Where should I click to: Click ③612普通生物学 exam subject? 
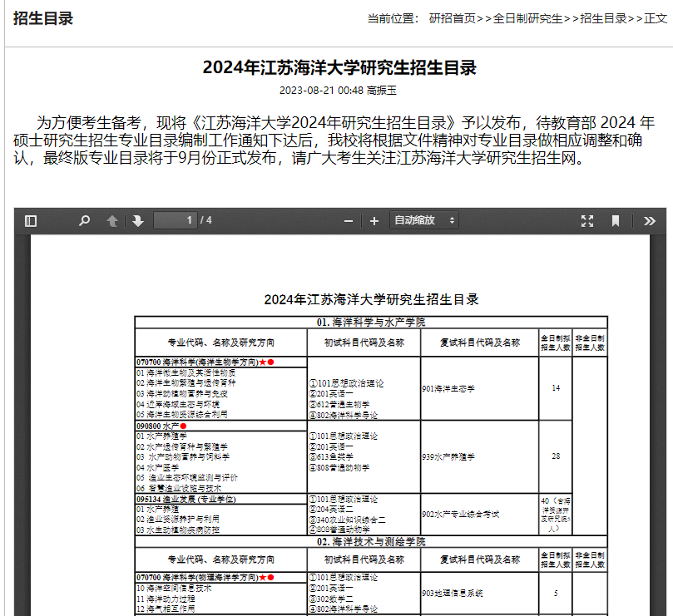tap(339, 404)
